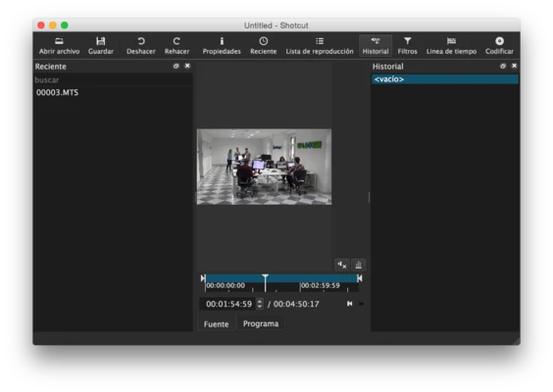553x392 pixels.
Task: Click the Abrir archivo toolbar icon
Action: click(x=59, y=46)
